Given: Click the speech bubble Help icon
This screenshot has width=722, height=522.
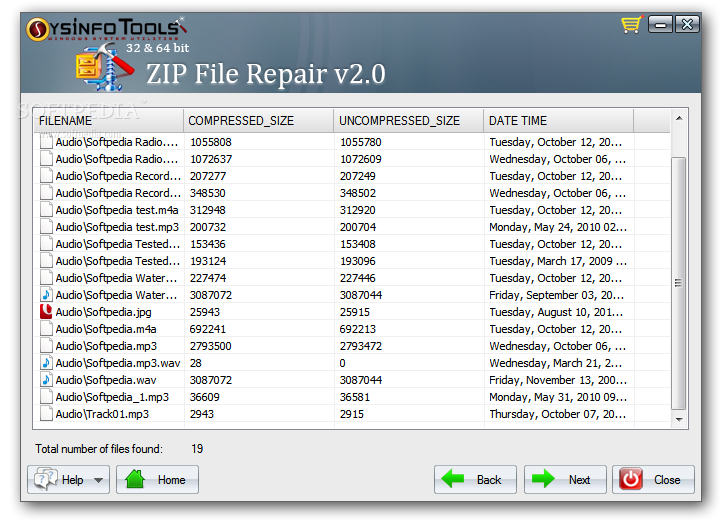Looking at the screenshot, I should click(46, 479).
